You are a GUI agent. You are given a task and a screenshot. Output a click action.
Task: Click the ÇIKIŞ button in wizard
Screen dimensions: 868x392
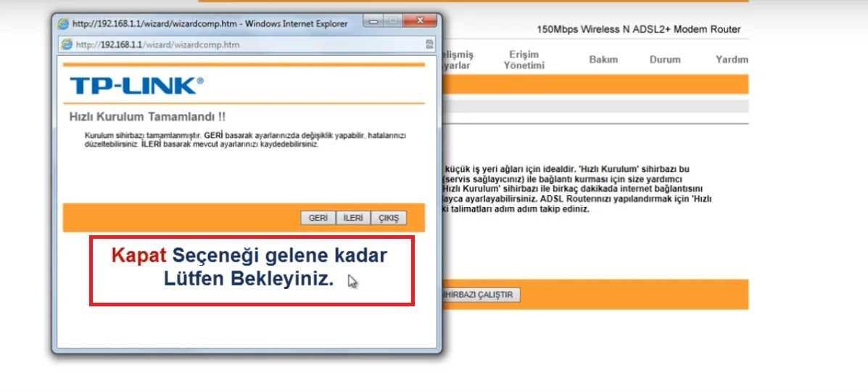(x=389, y=218)
